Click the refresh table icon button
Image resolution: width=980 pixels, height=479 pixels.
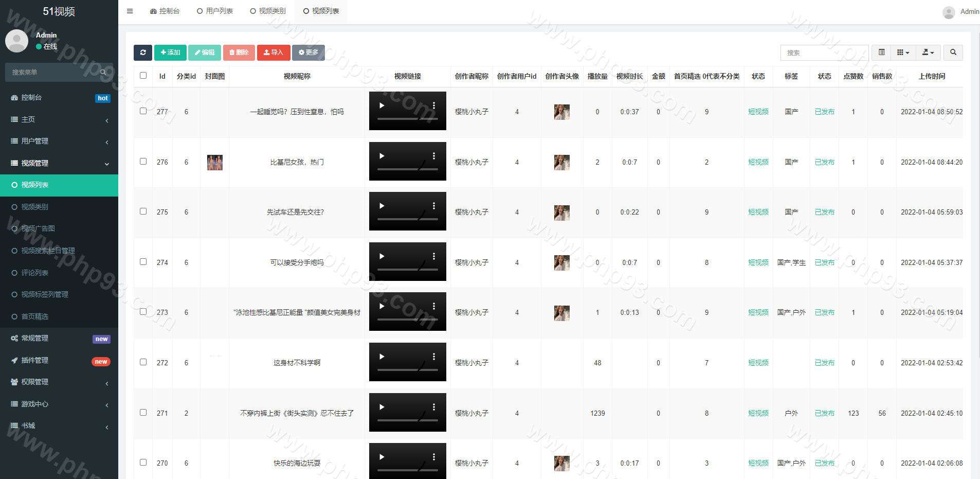pyautogui.click(x=142, y=52)
